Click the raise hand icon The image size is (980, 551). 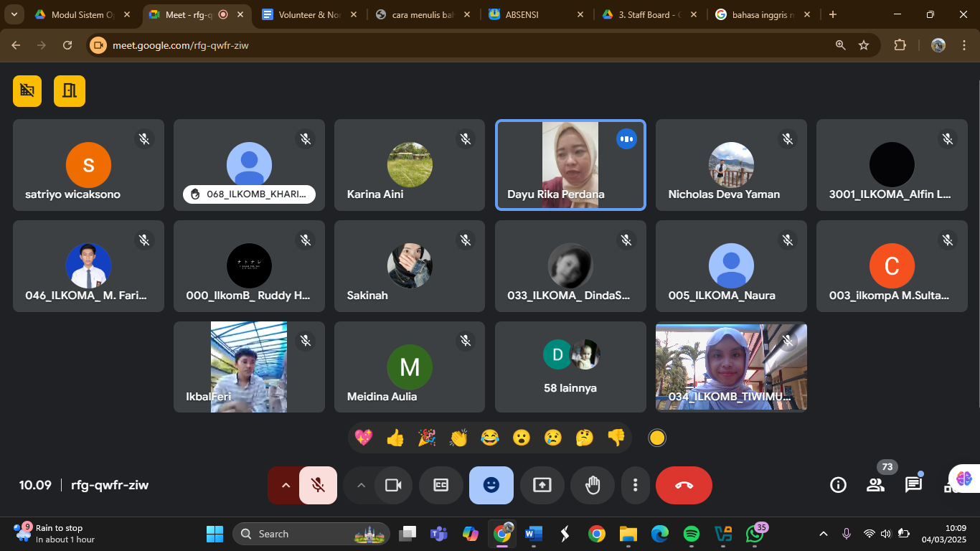coord(592,486)
